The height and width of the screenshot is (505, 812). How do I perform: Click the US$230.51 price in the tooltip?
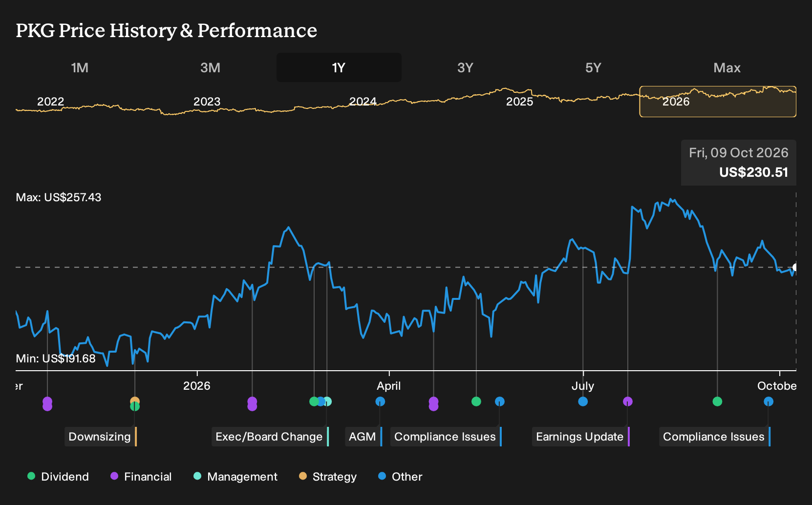[x=753, y=172]
